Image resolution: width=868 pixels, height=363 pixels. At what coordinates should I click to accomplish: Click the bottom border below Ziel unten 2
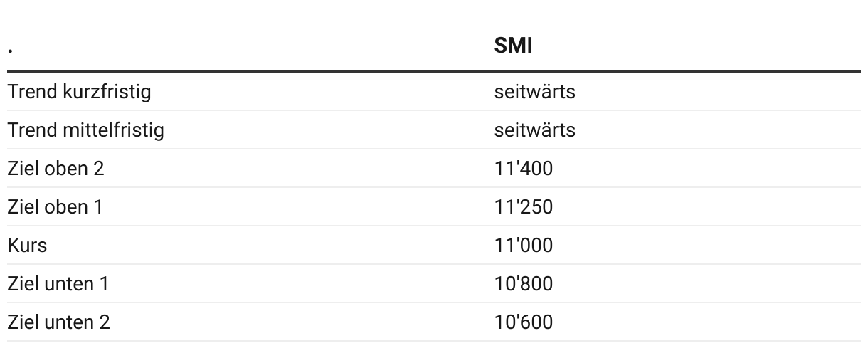434,341
